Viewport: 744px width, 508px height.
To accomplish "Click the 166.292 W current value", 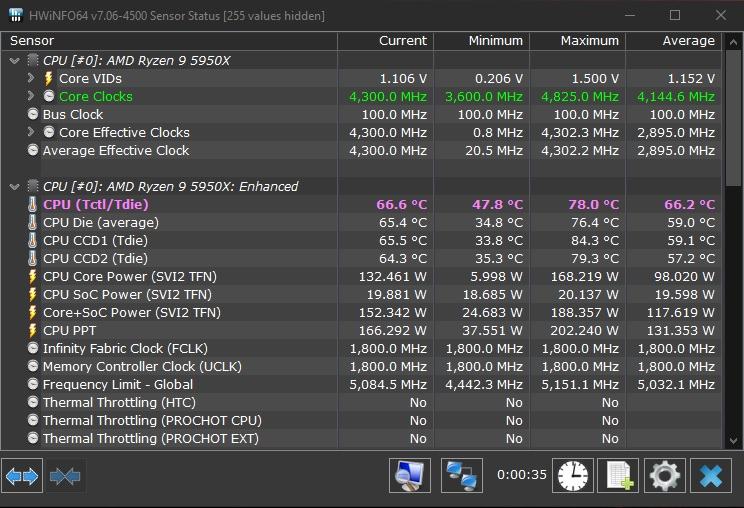I will pos(392,331).
